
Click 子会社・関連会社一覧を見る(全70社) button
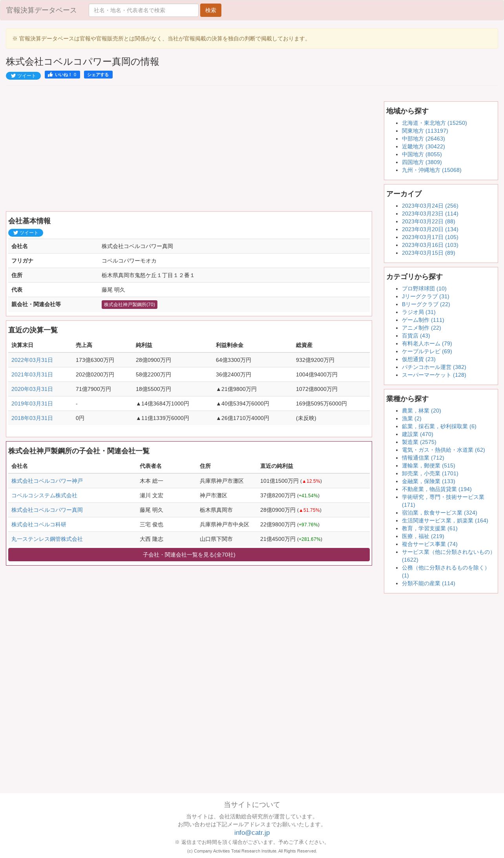(189, 555)
